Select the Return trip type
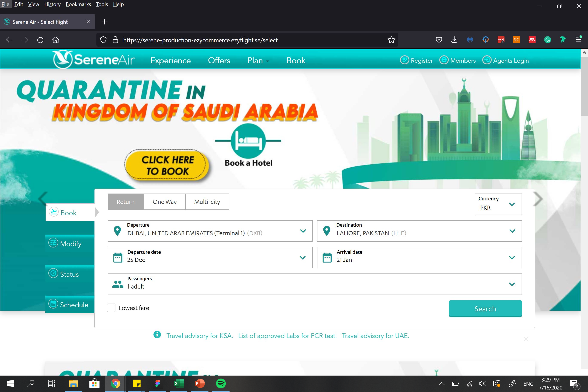 coord(126,201)
